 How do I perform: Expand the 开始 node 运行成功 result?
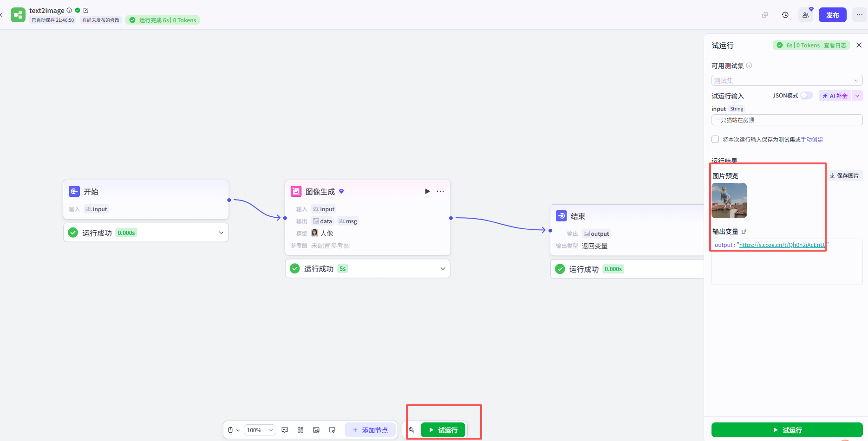pos(221,233)
